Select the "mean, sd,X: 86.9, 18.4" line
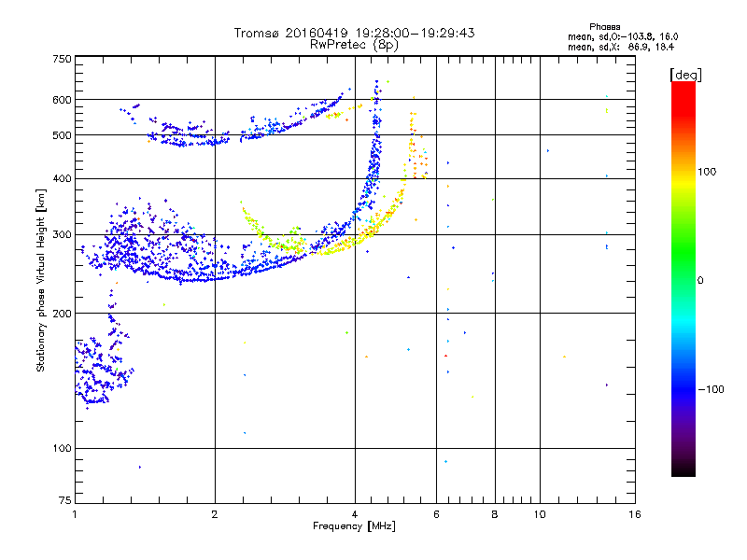This screenshot has height=560, width=747. coord(621,47)
